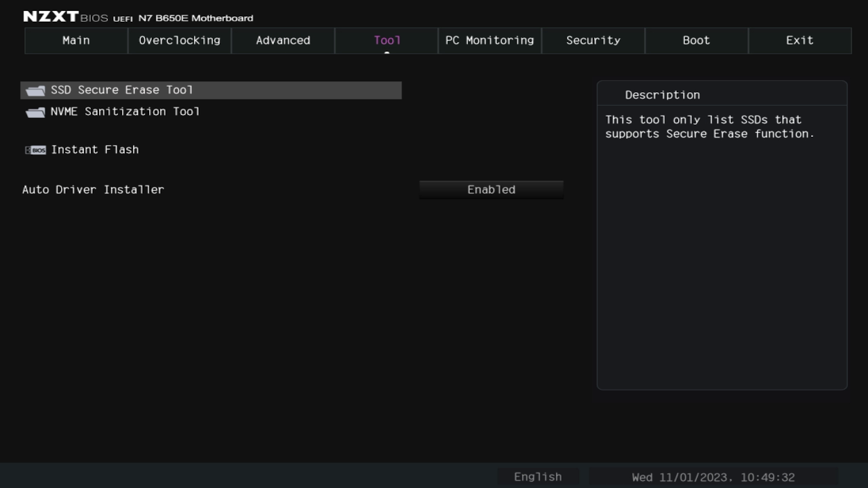Return to the Main tab
This screenshot has height=488, width=868.
point(75,40)
